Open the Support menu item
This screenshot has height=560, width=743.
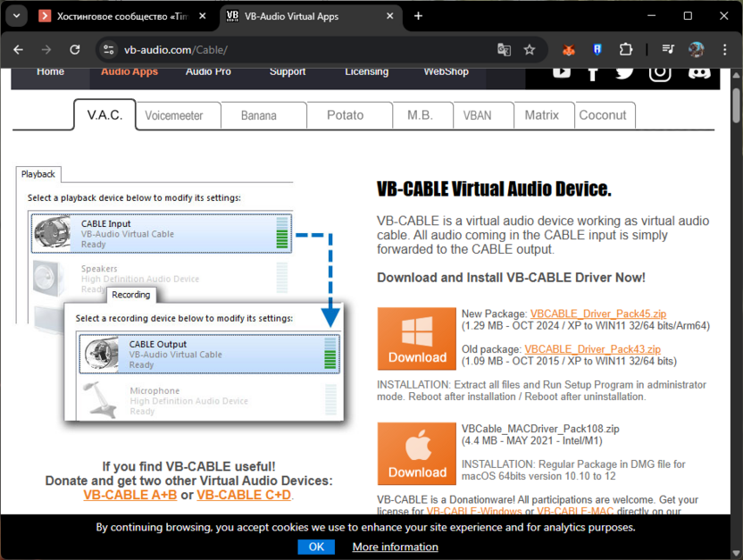pyautogui.click(x=288, y=72)
